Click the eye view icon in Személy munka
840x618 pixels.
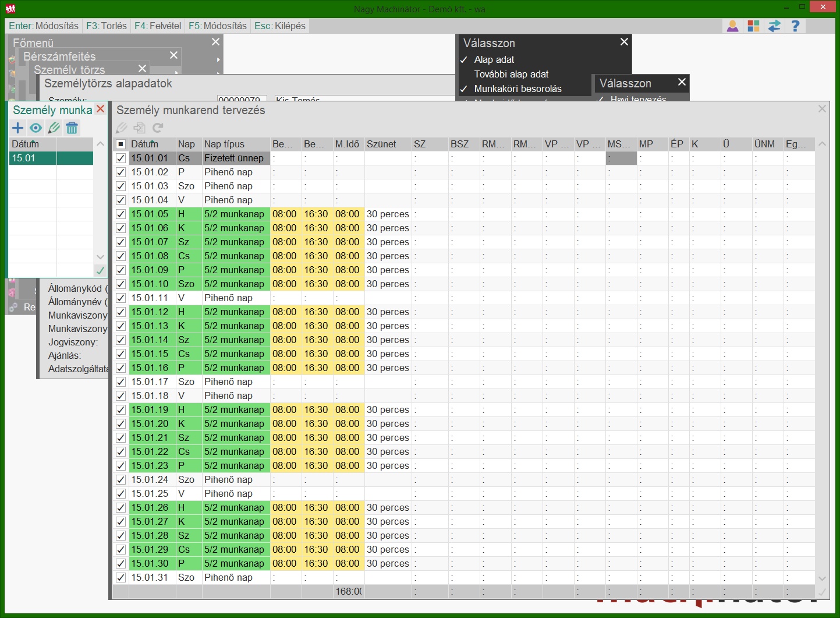tap(36, 128)
